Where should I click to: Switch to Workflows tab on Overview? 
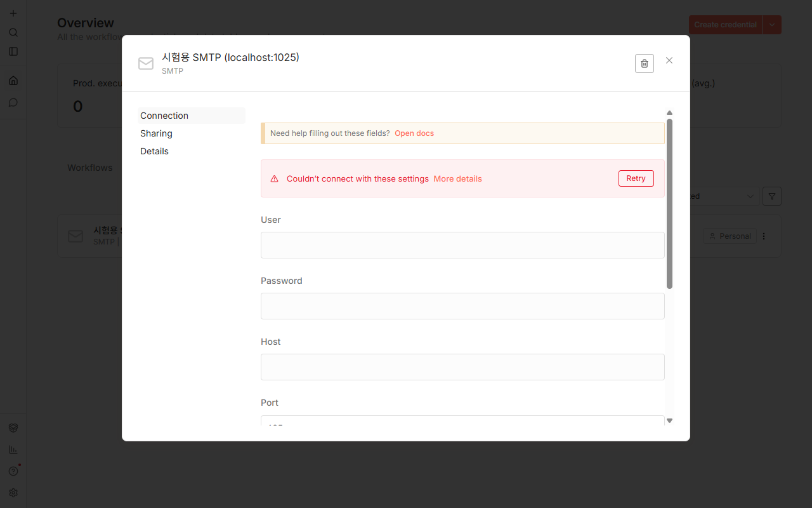point(90,168)
